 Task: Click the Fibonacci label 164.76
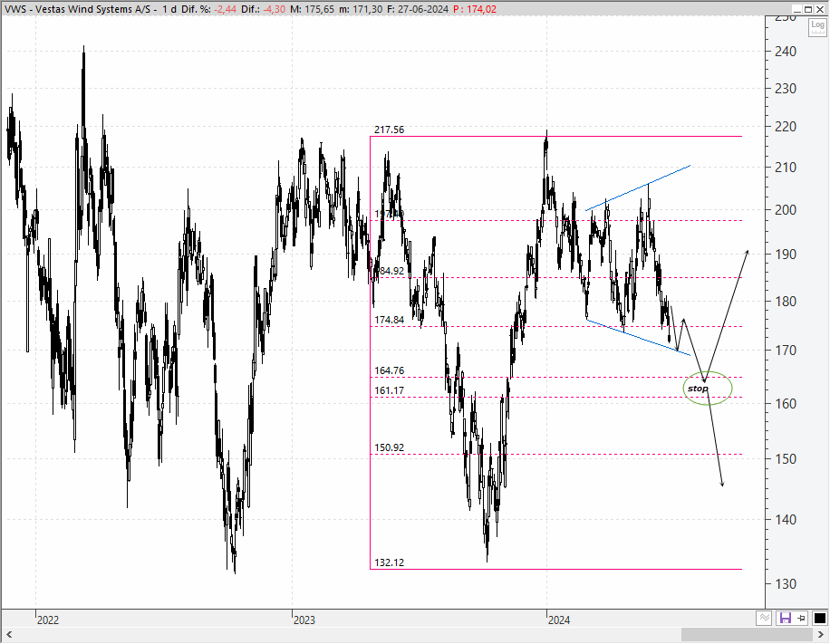click(389, 370)
